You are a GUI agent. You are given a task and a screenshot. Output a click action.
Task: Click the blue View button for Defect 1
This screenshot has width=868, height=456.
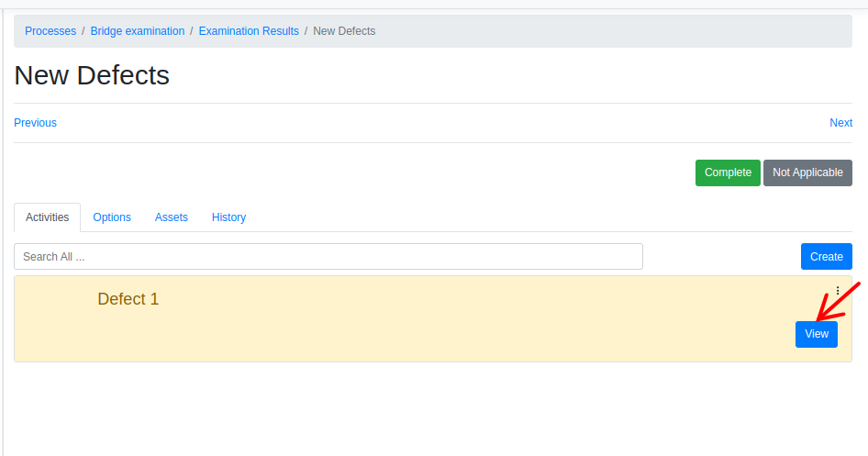pos(816,334)
